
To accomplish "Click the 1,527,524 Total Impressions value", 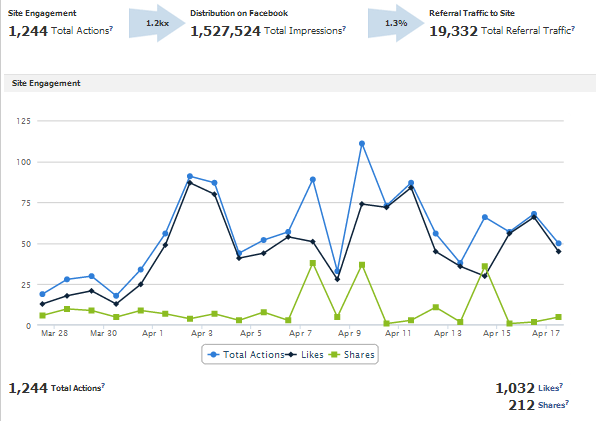I will tap(225, 31).
